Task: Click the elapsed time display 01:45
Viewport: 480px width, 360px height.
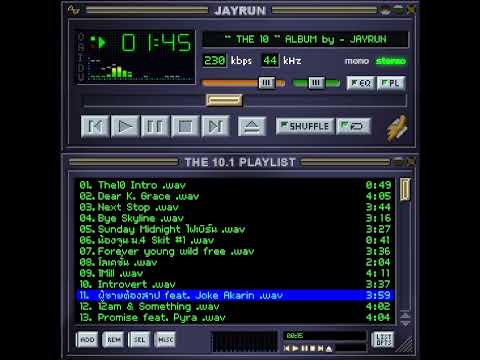Action: (157, 43)
